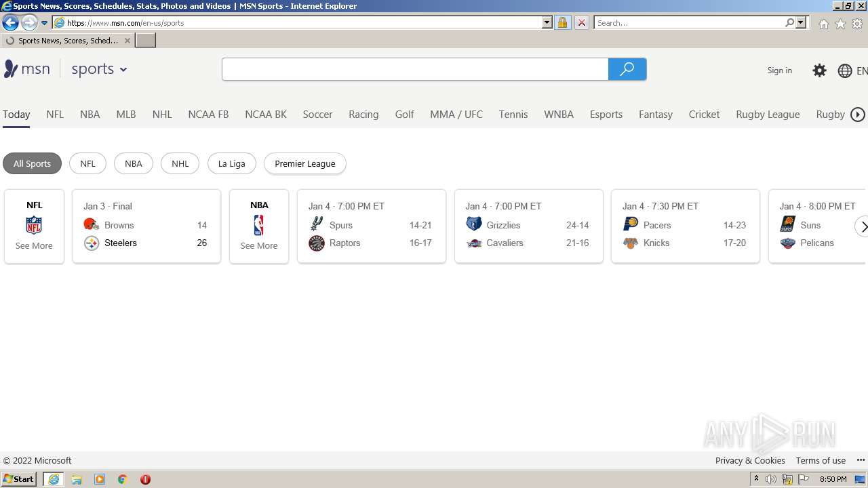868x488 pixels.
Task: Click the Suns team logo
Action: [788, 224]
